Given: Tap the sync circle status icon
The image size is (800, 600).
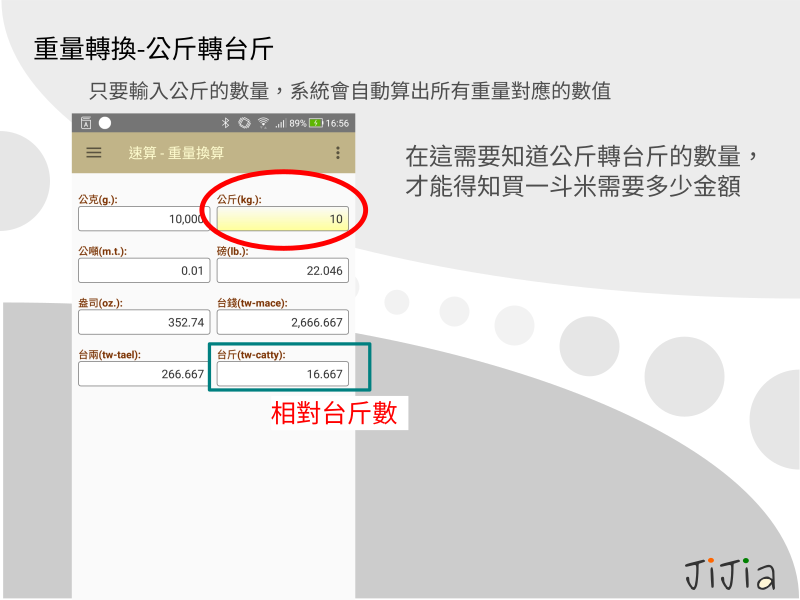Looking at the screenshot, I should [244, 123].
